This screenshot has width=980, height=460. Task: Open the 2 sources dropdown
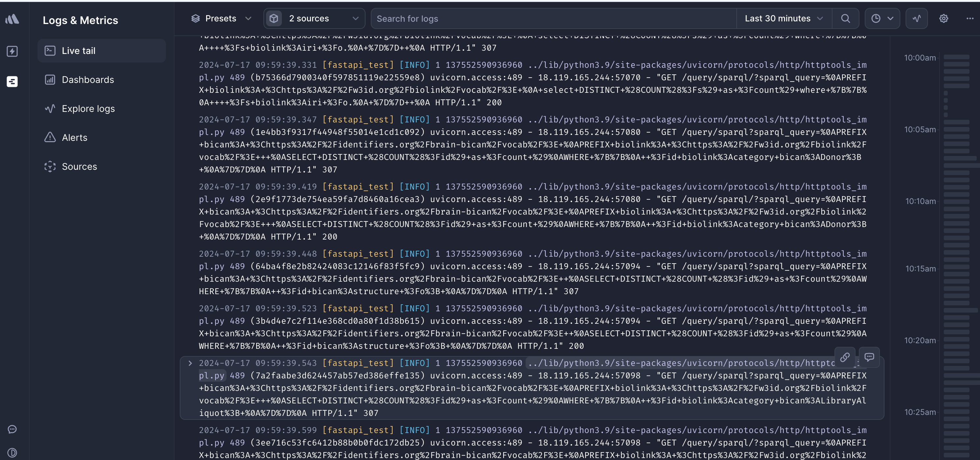(314, 19)
